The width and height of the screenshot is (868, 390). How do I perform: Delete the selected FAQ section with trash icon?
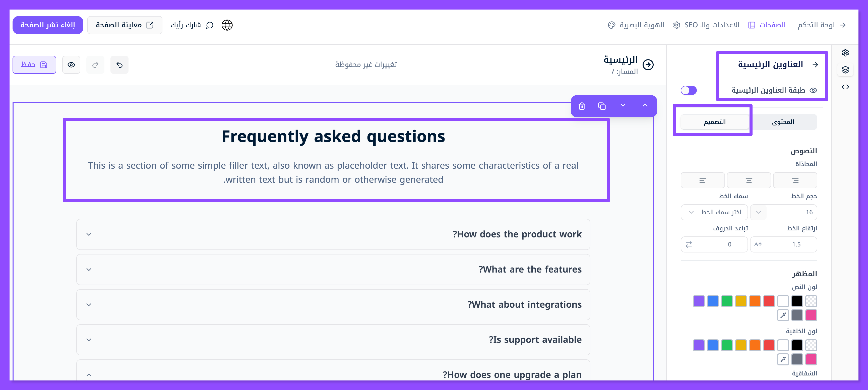coord(582,106)
